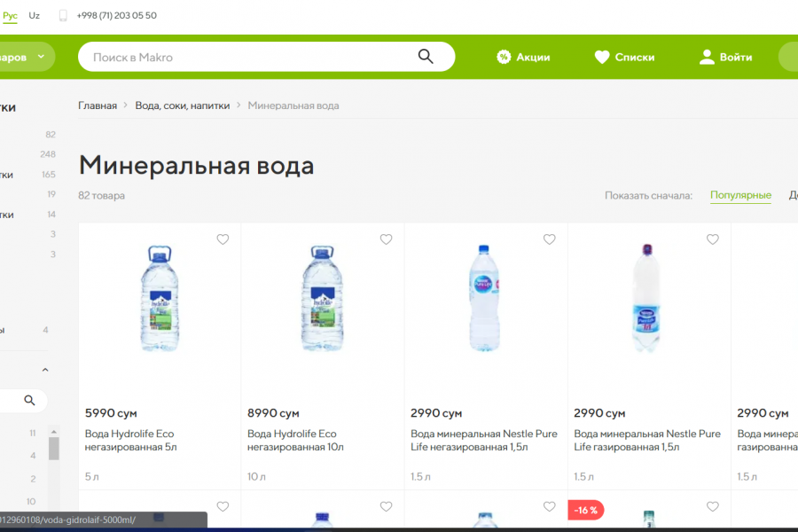
Task: Click the sidebar filter list scrollbar thumb
Action: 54,449
